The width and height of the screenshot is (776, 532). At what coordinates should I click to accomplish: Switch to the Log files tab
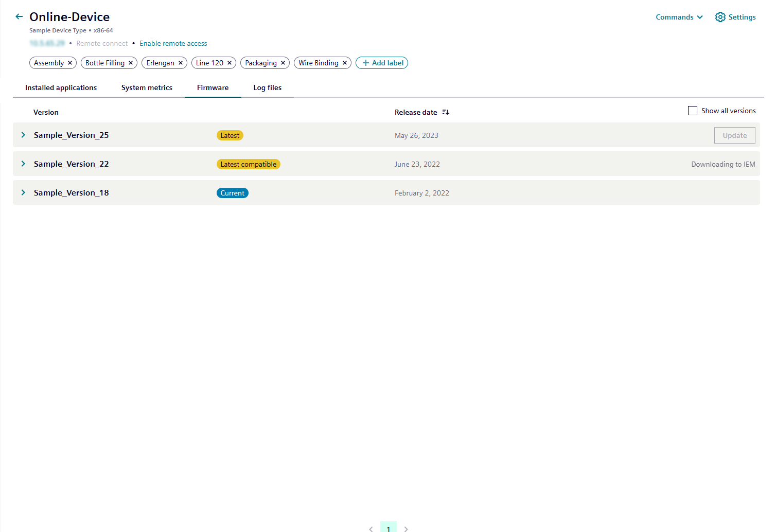pyautogui.click(x=268, y=87)
